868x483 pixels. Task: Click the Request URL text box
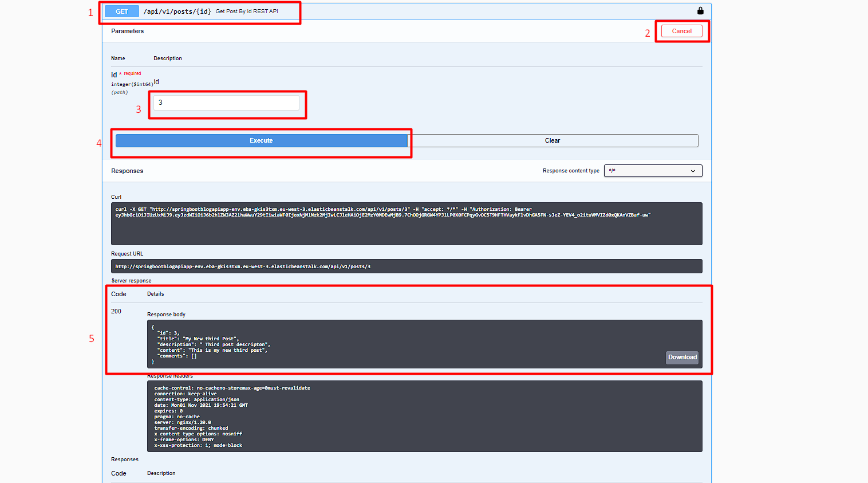[406, 266]
